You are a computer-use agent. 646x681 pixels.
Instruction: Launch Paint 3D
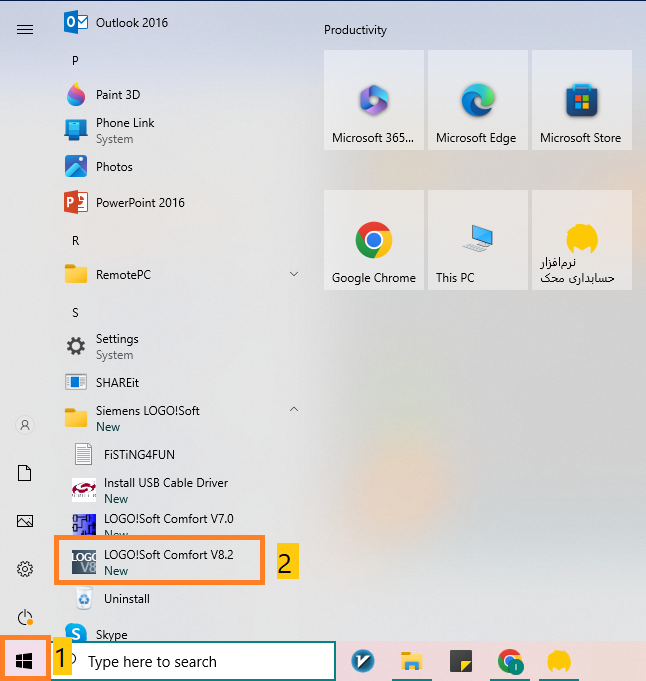coord(103,94)
